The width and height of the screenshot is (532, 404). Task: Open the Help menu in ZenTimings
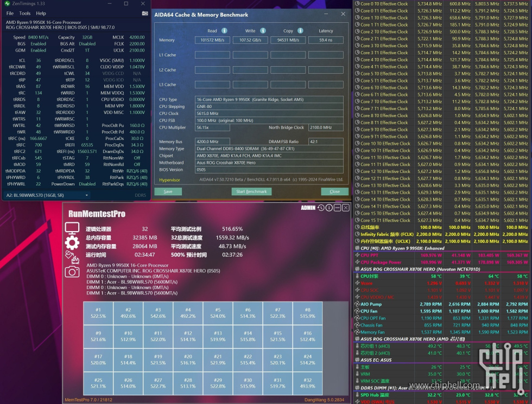(x=41, y=13)
